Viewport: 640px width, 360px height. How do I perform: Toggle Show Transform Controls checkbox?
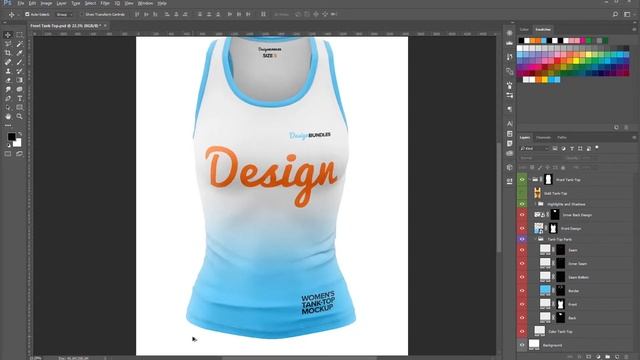(x=81, y=14)
